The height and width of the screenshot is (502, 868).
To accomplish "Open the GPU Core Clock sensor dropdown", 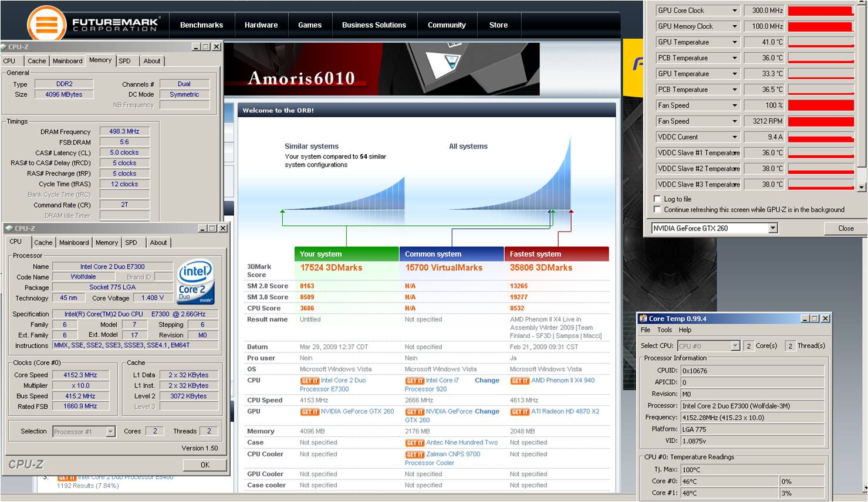I will [x=735, y=11].
